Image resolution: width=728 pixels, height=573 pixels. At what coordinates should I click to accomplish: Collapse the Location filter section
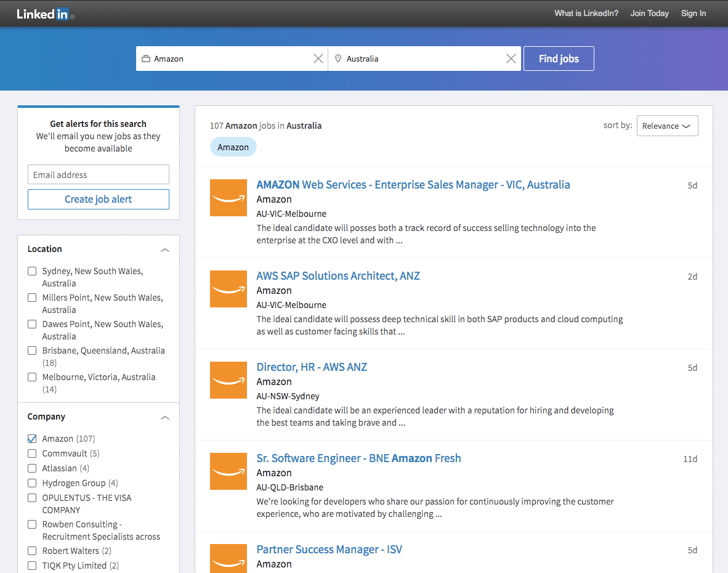point(164,250)
